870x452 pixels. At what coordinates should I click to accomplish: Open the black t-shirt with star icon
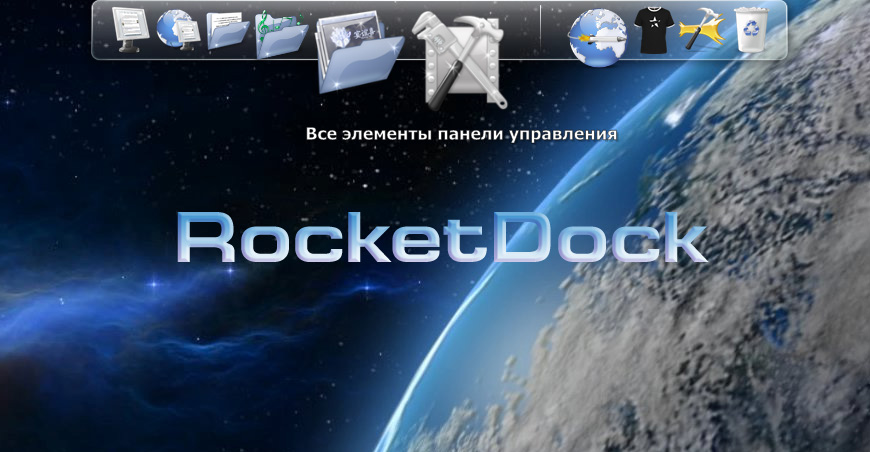point(654,31)
